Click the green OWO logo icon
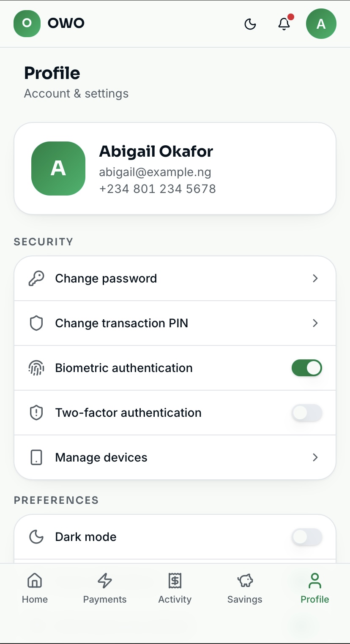Screen dimensions: 350x644 tap(27, 23)
